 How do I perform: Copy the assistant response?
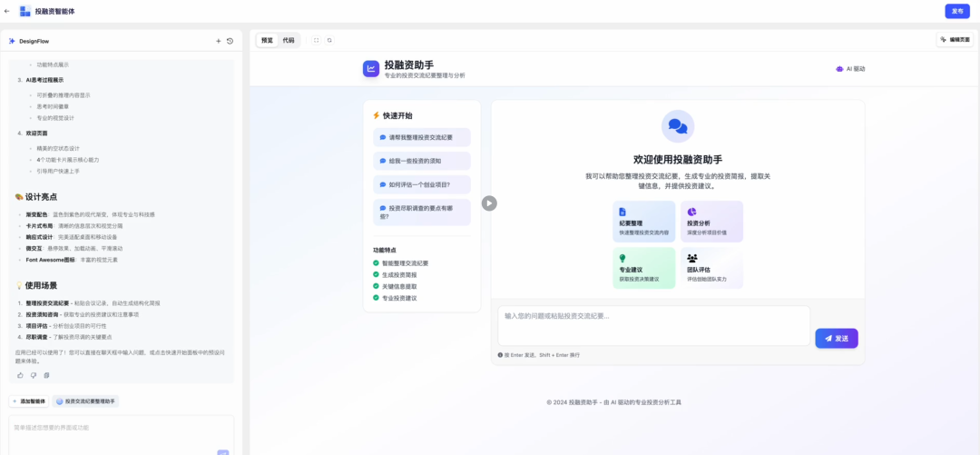(46, 375)
